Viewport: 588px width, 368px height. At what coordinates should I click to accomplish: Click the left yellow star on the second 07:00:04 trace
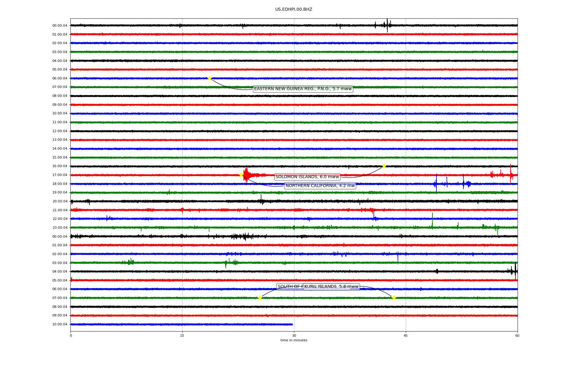click(x=260, y=298)
